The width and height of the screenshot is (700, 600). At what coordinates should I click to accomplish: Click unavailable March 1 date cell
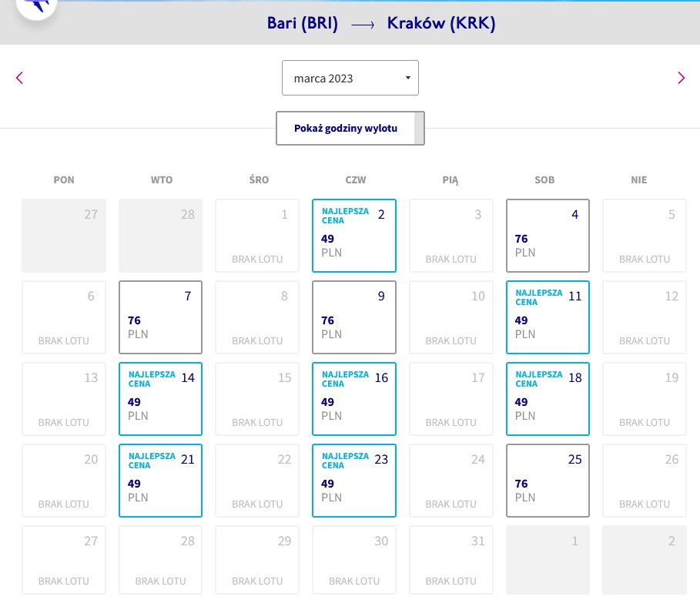pyautogui.click(x=257, y=235)
